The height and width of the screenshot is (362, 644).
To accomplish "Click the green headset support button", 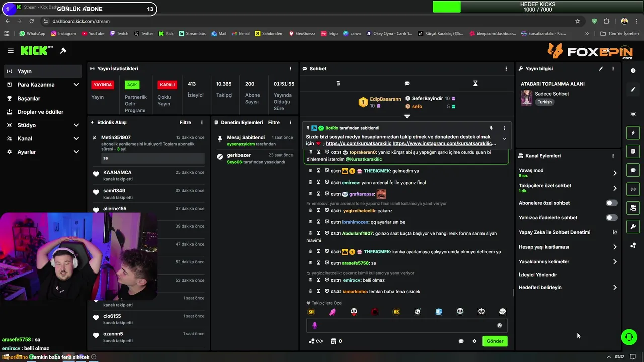I will [x=629, y=337].
